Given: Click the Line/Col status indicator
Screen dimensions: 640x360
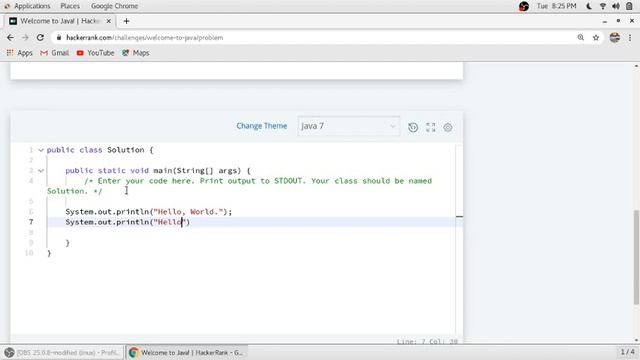Looking at the screenshot, I should (427, 342).
